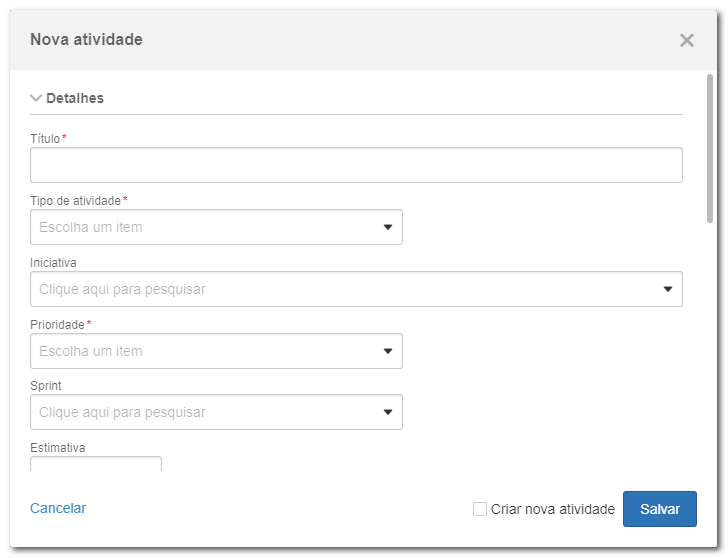Click the Título label
The height and width of the screenshot is (558, 728).
(45, 138)
